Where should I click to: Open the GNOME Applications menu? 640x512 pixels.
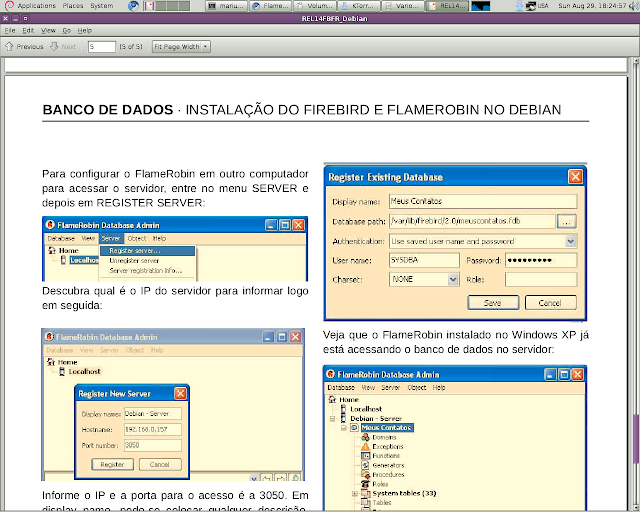tap(36, 6)
